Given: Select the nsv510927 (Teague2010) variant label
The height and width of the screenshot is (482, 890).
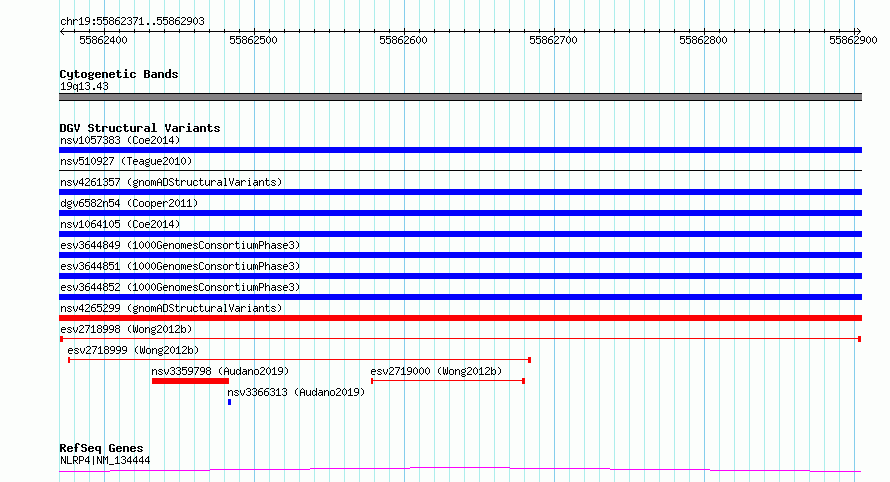Looking at the screenshot, I should click(126, 161).
